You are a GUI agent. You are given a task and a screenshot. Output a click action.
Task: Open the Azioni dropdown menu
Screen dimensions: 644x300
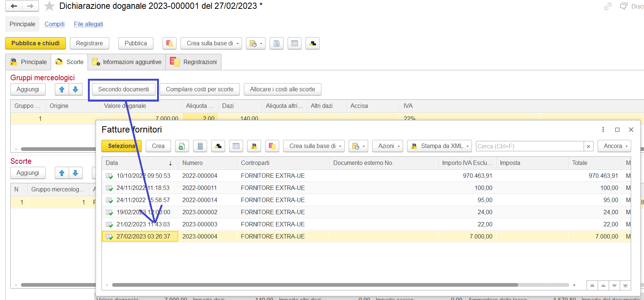(388, 146)
